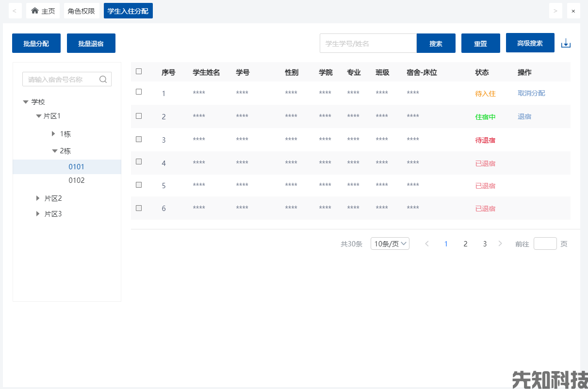
Task: Check the checkbox for row 4
Action: (139, 162)
